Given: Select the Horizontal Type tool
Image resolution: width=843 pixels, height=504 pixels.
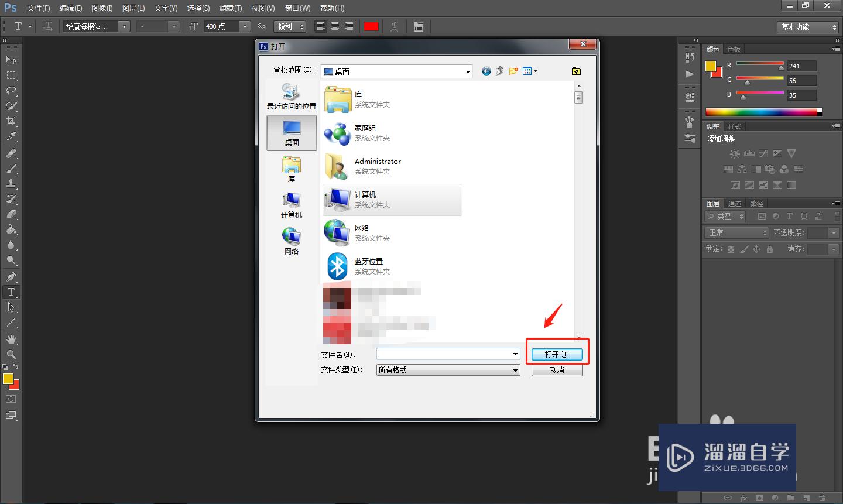Looking at the screenshot, I should pos(11,292).
